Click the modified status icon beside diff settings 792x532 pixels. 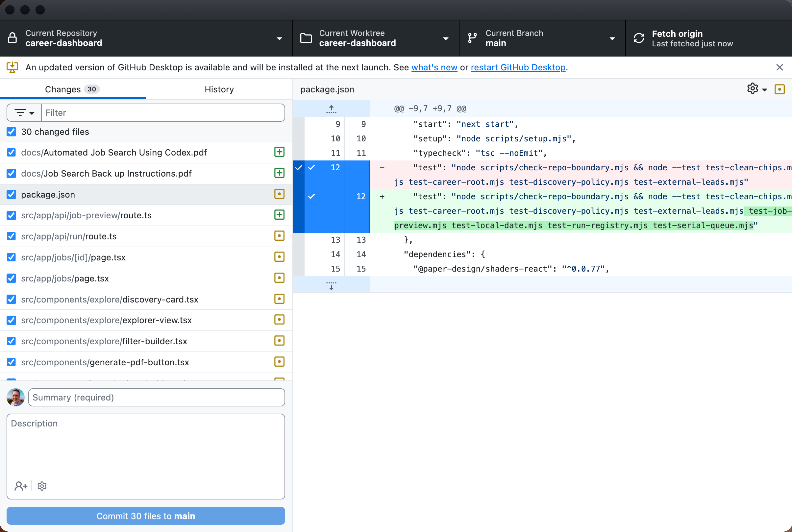coord(780,89)
